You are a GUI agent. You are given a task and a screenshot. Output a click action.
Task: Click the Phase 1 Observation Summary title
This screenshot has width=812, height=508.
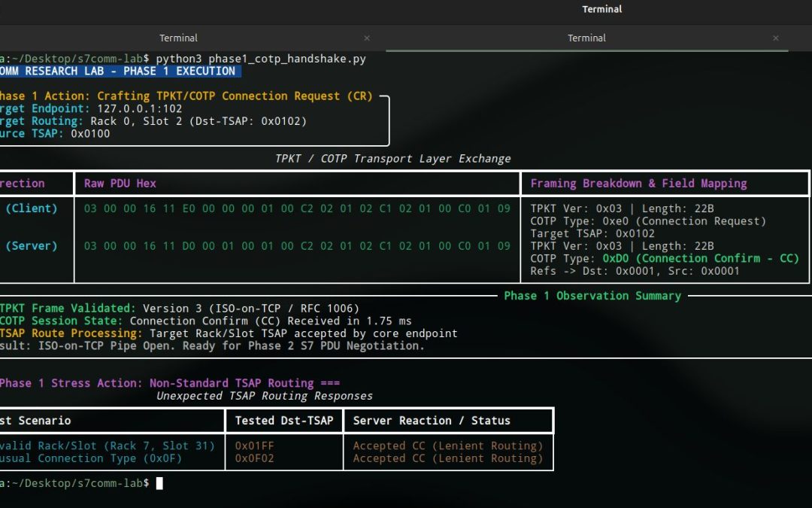(592, 296)
